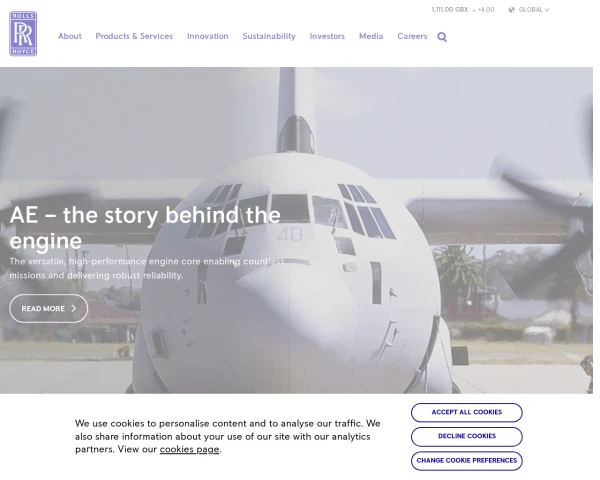Screen dimensions: 600x480
Task: Navigate to Careers
Action: (412, 36)
